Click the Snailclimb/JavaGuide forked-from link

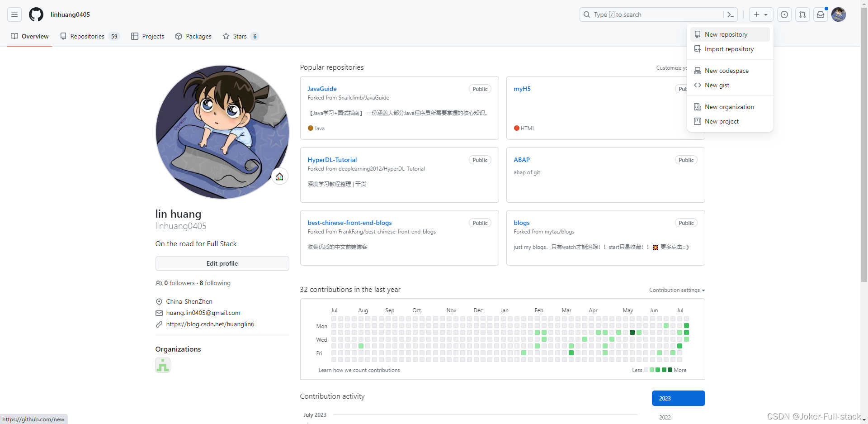[x=364, y=98]
